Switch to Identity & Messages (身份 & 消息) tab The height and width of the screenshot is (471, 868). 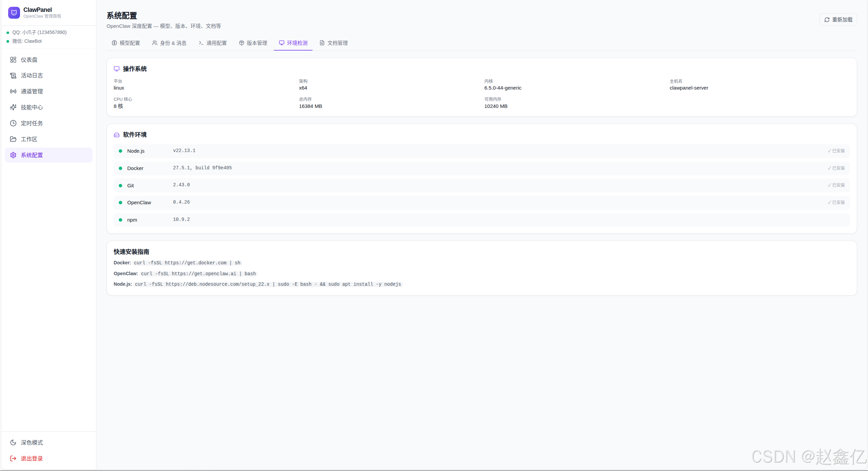click(x=169, y=43)
